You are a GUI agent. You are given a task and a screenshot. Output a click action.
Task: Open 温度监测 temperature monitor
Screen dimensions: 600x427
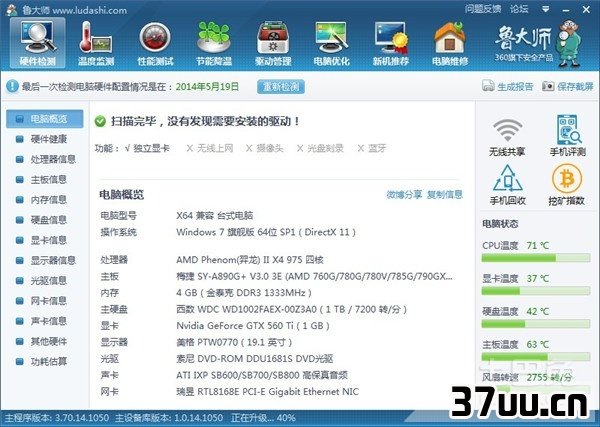pyautogui.click(x=96, y=43)
